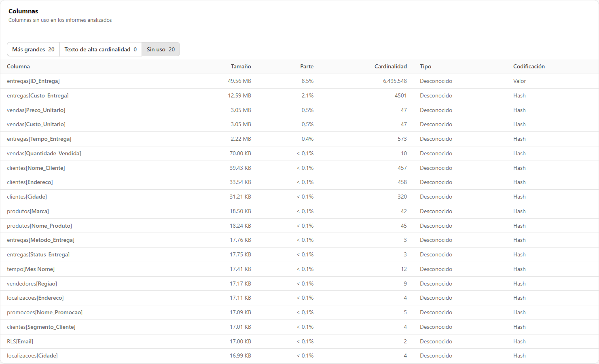
Task: Select entregas[Metodo_Entrega] row
Action: [x=299, y=240]
